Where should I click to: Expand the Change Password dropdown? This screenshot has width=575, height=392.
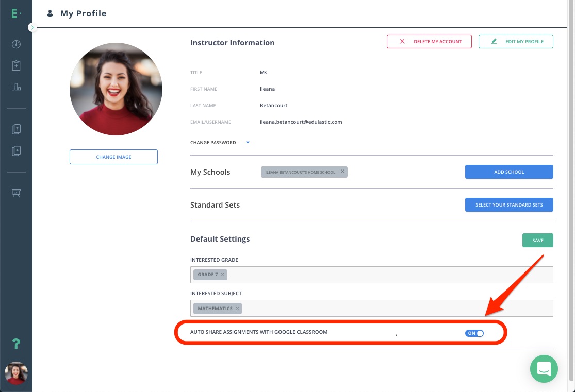pos(248,143)
